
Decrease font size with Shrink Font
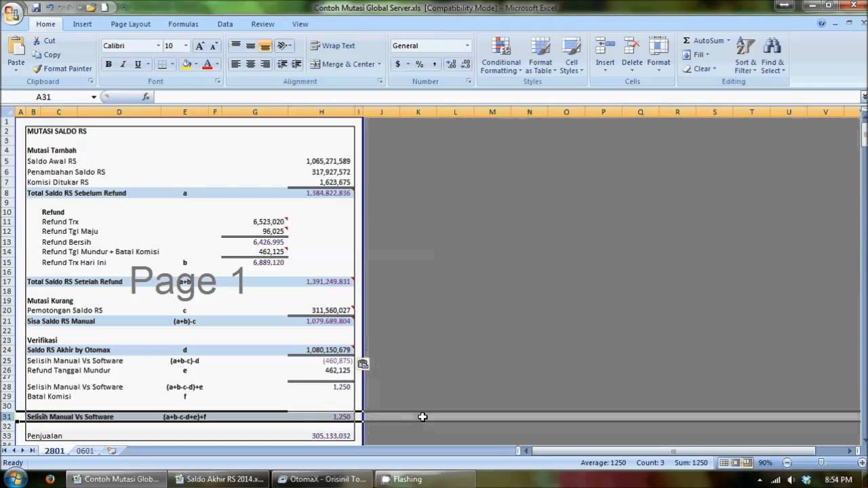coord(213,46)
